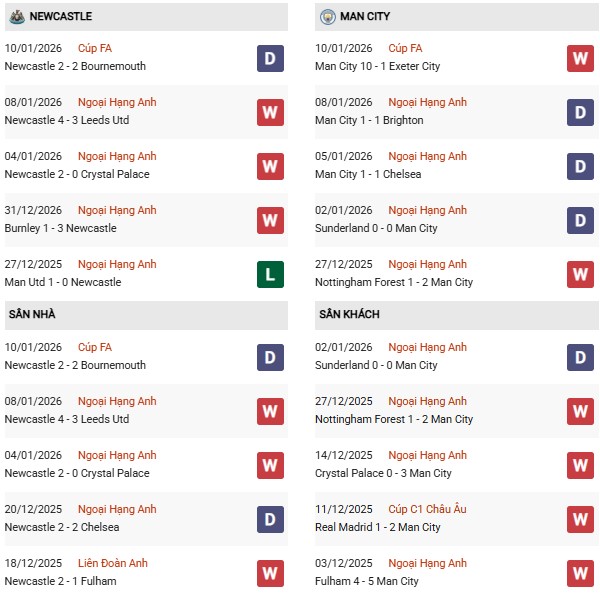Click the W badge beside Fulham 4-5 Man City
This screenshot has height=596, width=600.
580,572
